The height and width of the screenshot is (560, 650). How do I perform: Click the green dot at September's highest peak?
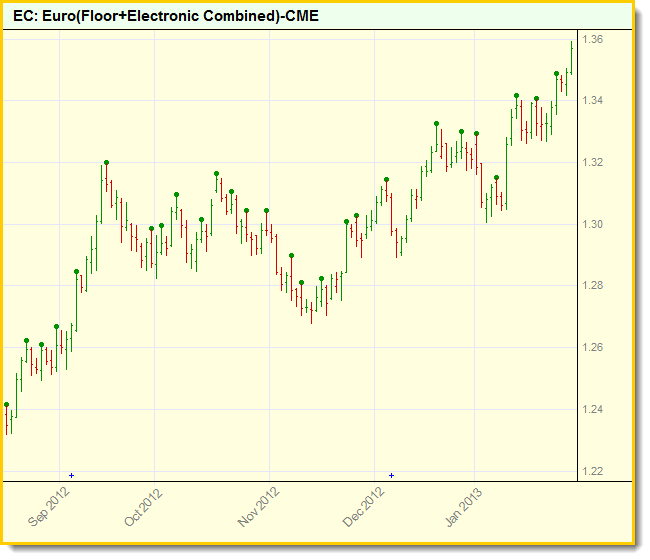click(x=106, y=162)
